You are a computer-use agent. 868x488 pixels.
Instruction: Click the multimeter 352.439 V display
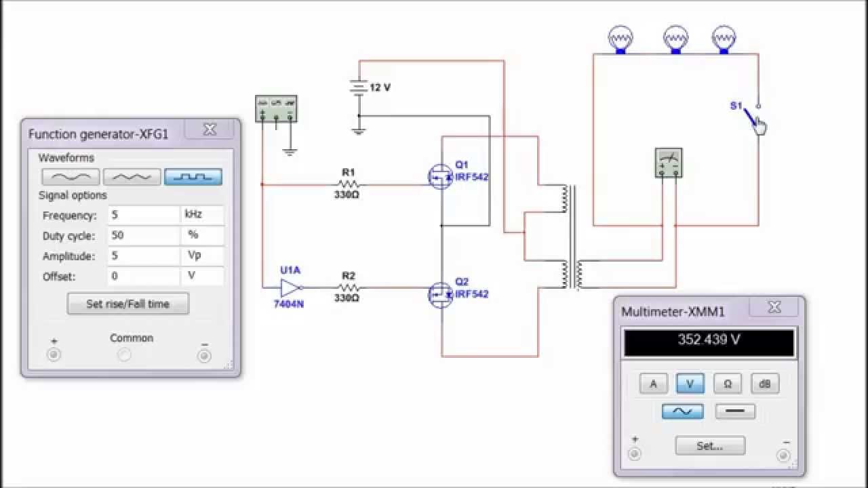pos(709,343)
